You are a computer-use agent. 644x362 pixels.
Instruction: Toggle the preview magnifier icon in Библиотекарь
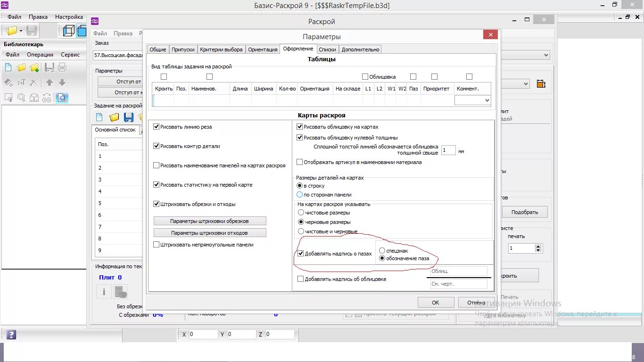click(x=62, y=98)
